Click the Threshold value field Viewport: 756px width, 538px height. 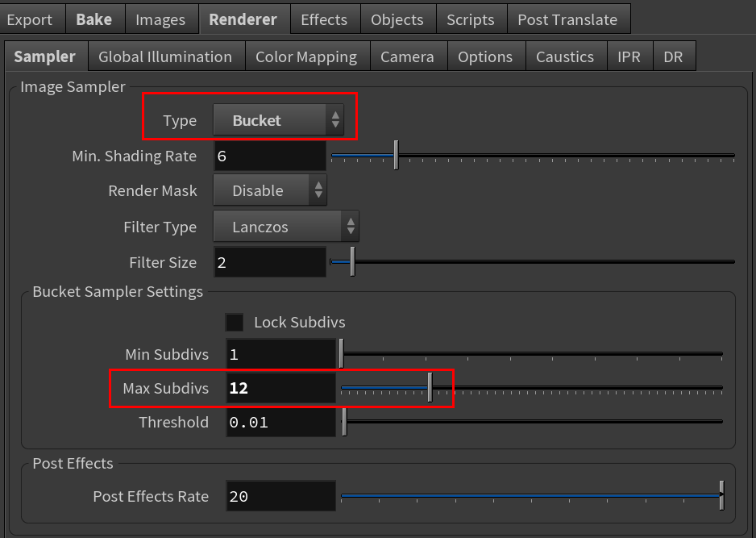pyautogui.click(x=281, y=422)
